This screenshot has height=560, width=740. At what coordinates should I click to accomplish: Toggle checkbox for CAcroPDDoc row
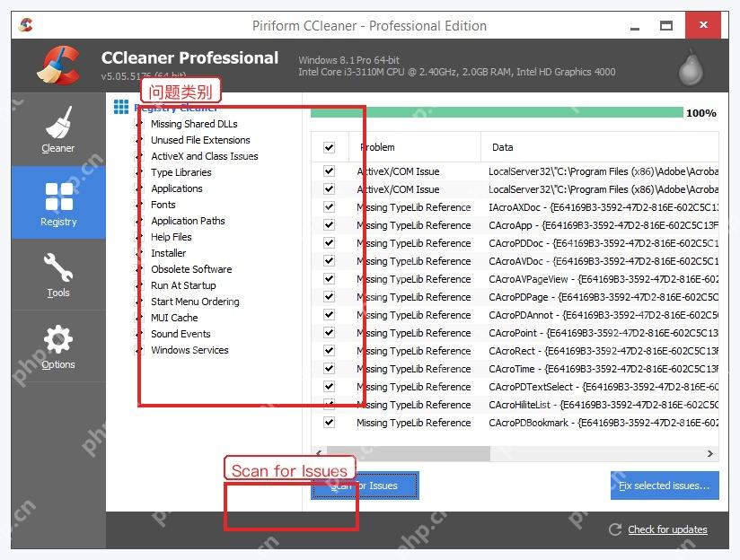[329, 243]
